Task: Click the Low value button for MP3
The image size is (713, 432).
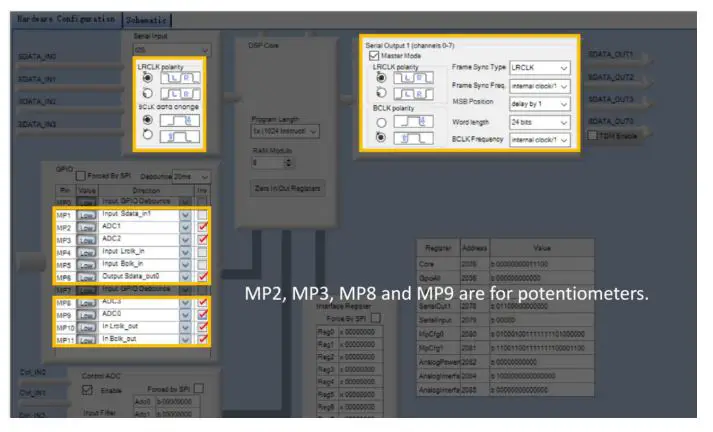Action: (86, 240)
